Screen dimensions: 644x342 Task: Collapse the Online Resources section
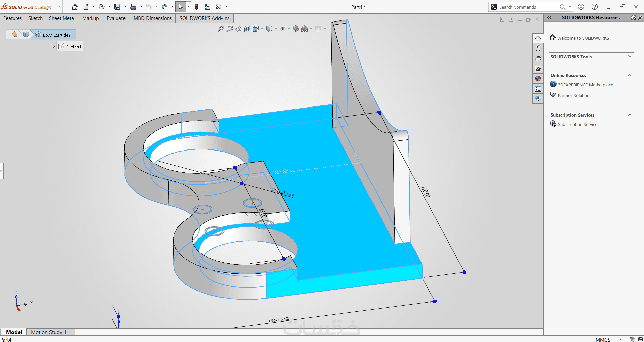pyautogui.click(x=630, y=75)
